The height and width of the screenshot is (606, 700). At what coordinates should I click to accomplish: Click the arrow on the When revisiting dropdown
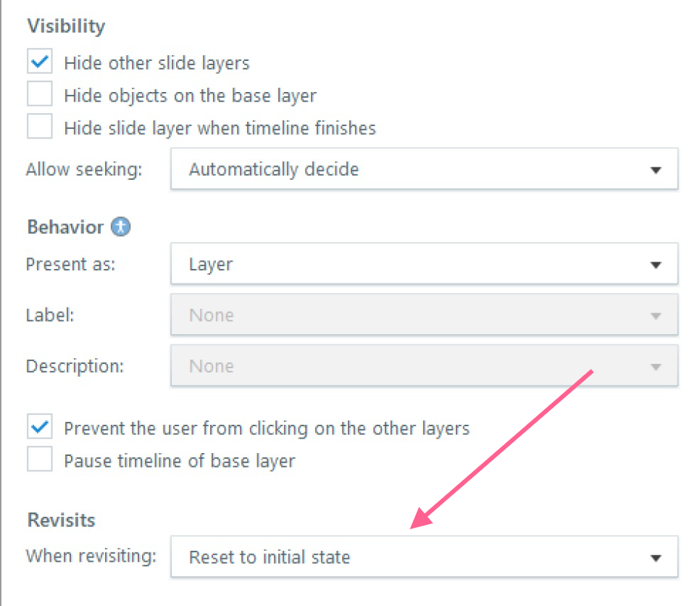point(656,557)
